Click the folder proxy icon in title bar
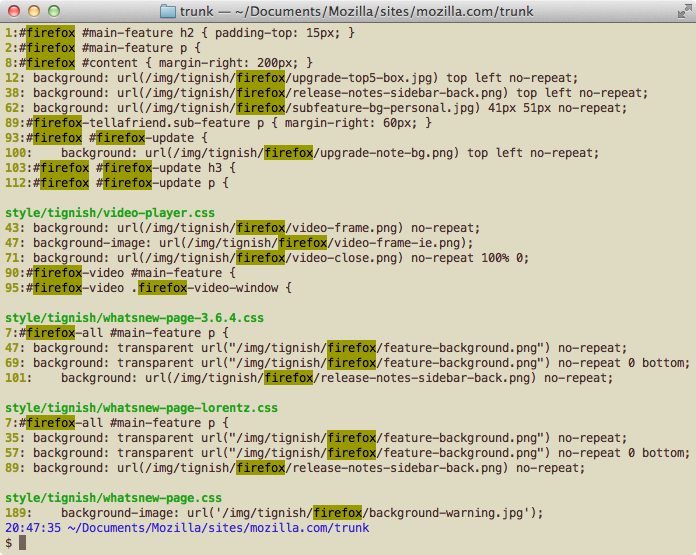Viewport: 696px width, 555px height. (x=168, y=11)
